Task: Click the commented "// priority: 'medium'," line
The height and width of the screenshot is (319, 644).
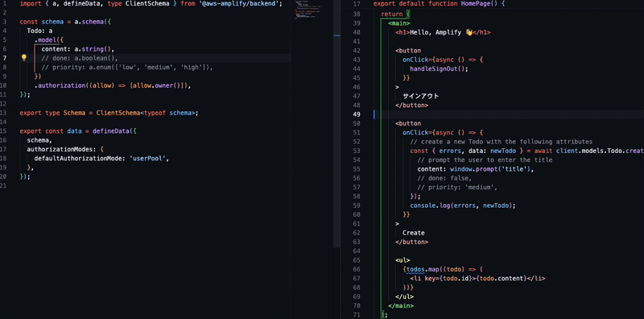Action: [x=457, y=187]
